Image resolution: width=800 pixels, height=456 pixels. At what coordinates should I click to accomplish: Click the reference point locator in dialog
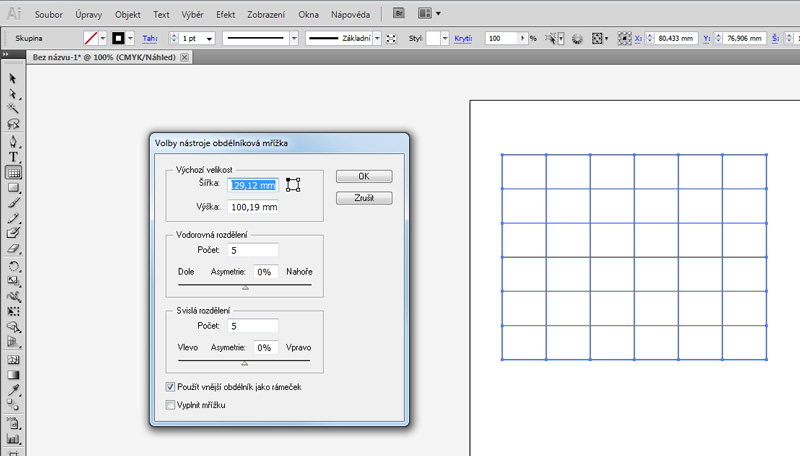click(x=293, y=184)
